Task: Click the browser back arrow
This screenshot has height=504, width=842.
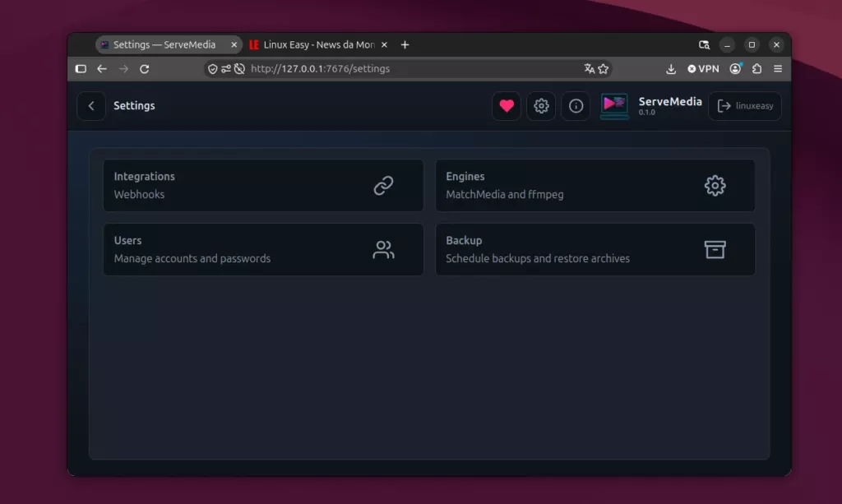Action: click(102, 69)
